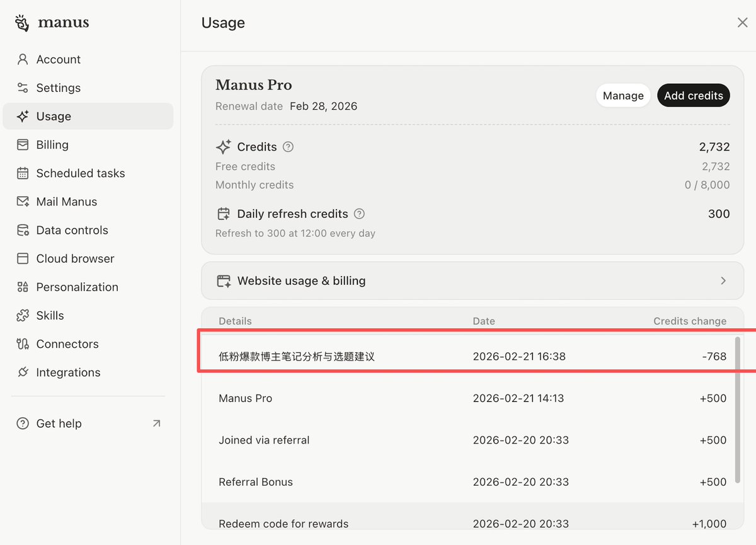Click the calendar icon beside Daily refresh credits
756x545 pixels.
tap(223, 214)
